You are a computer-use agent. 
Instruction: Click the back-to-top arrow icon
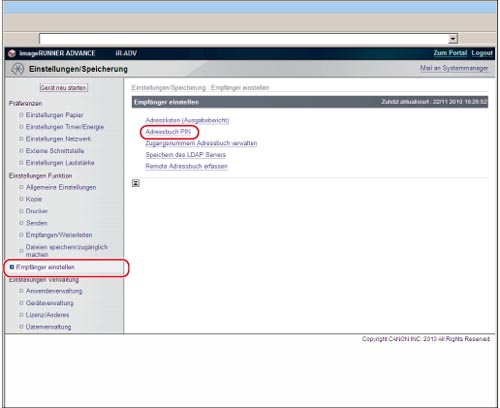pyautogui.click(x=136, y=183)
